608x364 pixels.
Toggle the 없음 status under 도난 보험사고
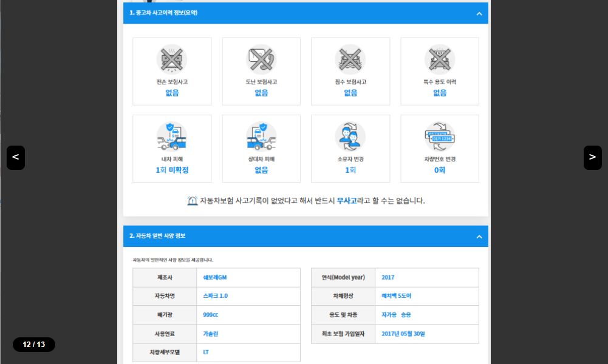261,93
